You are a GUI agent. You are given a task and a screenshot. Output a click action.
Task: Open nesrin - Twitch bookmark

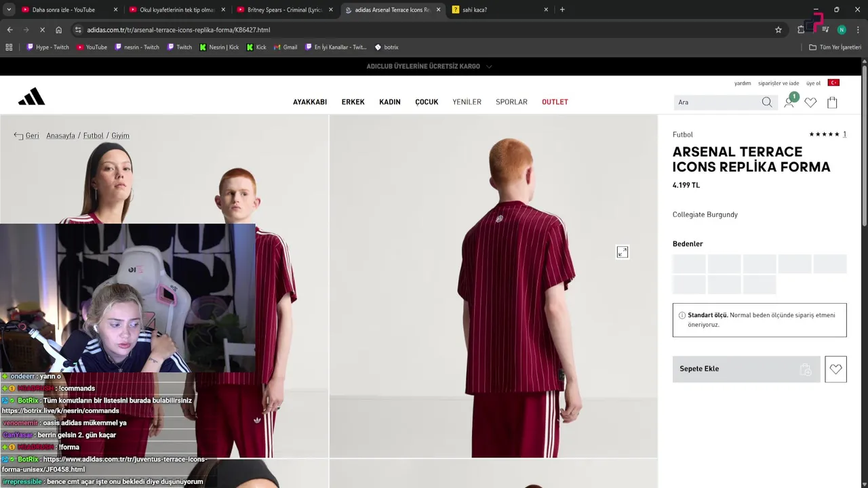[x=137, y=47]
